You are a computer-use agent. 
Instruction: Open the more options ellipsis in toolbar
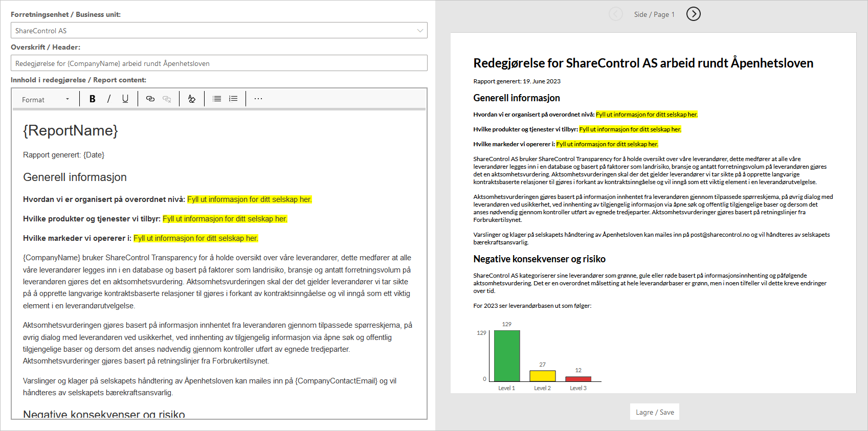point(258,99)
